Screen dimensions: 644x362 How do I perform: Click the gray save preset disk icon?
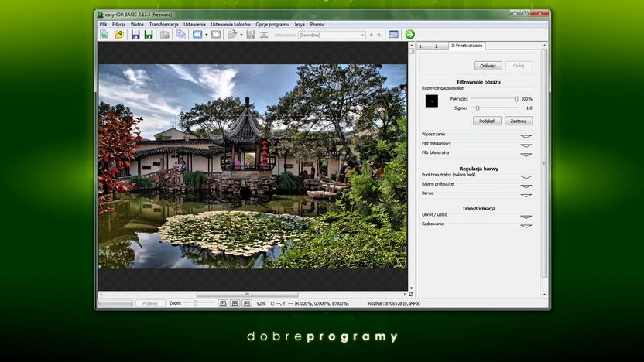pyautogui.click(x=251, y=35)
